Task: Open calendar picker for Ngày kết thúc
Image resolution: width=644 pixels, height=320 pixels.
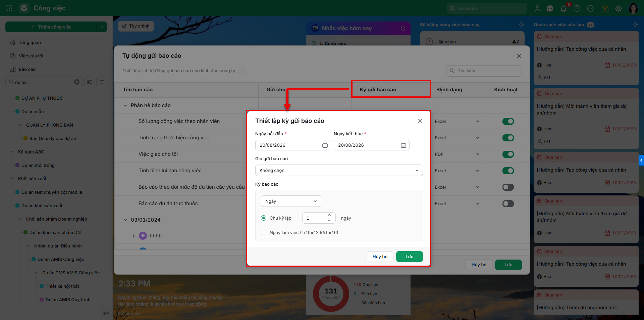Action: coord(403,145)
